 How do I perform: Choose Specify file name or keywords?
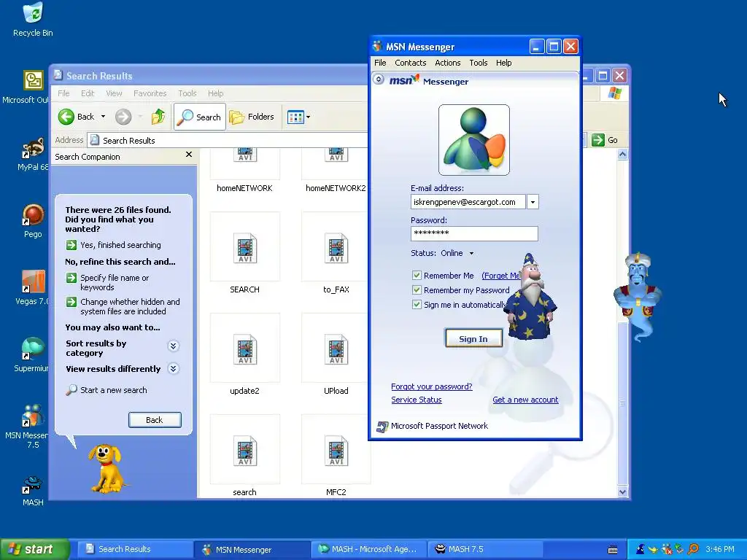108,282
